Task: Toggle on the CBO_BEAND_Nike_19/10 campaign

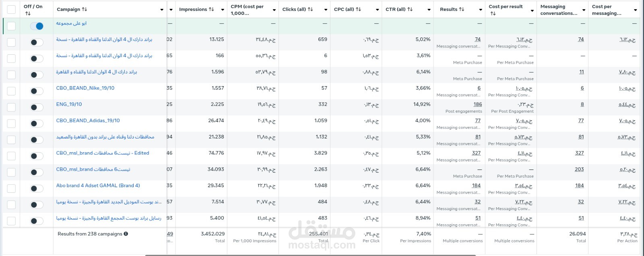Action: pyautogui.click(x=37, y=91)
